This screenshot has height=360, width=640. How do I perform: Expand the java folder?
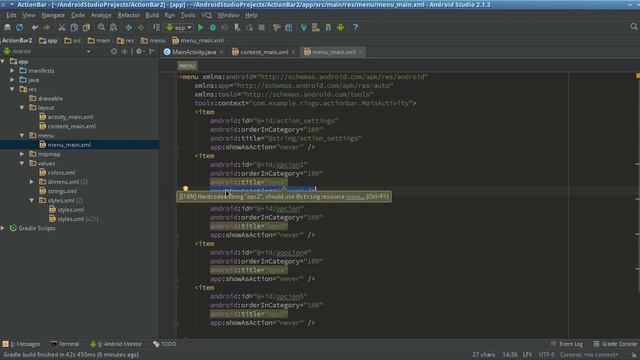pyautogui.click(x=12, y=80)
